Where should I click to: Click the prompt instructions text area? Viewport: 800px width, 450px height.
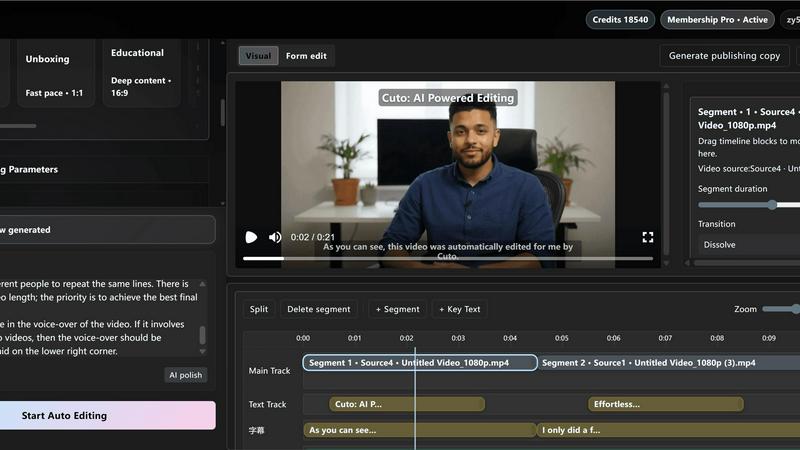pos(97,317)
